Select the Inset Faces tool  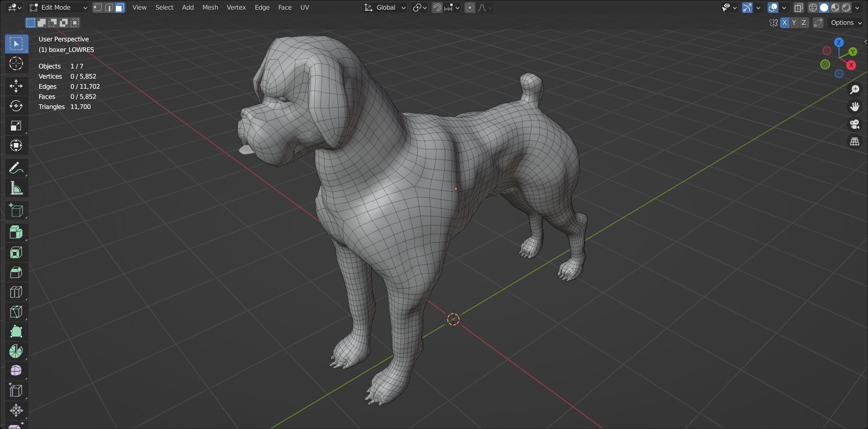[16, 252]
